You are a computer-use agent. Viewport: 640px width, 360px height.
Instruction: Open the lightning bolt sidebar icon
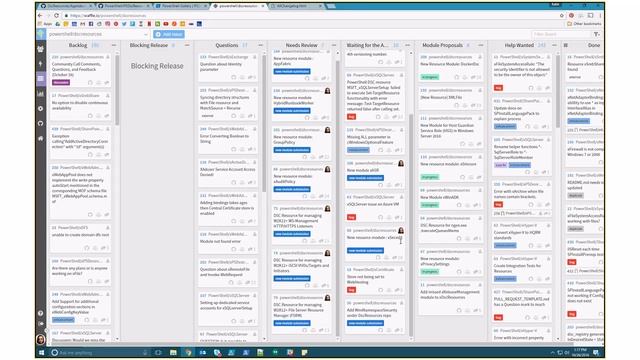coord(40,64)
